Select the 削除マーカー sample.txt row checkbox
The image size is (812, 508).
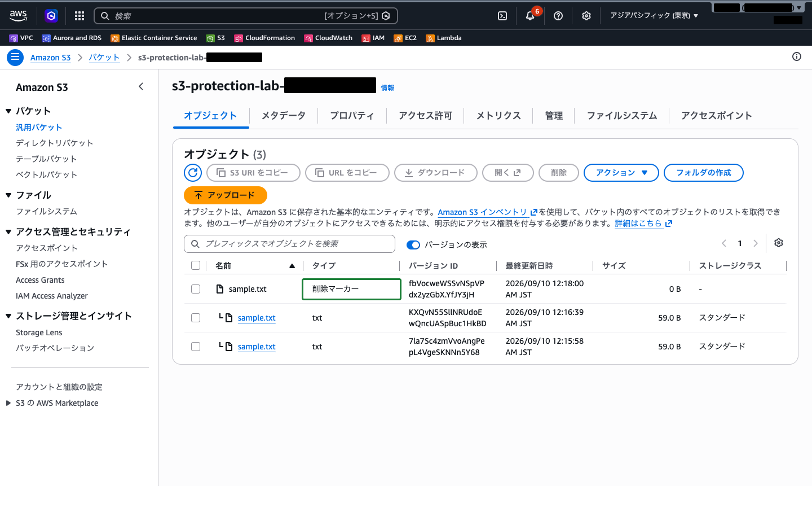tap(196, 289)
